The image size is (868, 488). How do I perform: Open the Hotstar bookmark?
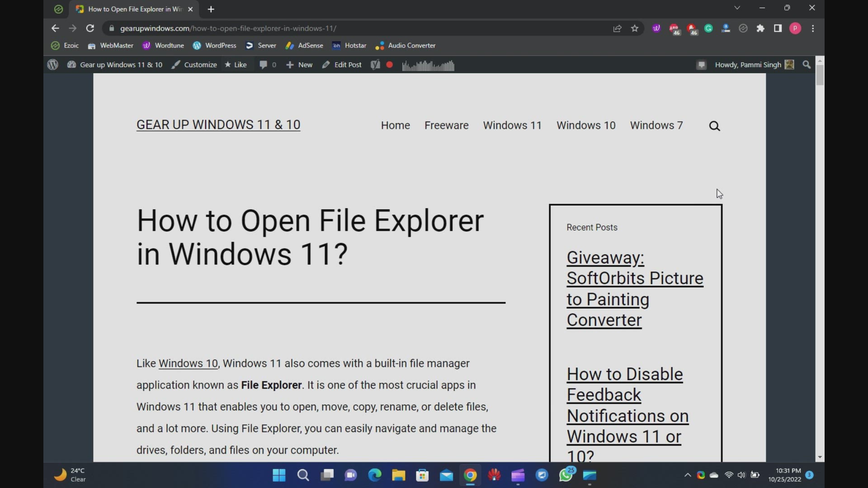(349, 46)
